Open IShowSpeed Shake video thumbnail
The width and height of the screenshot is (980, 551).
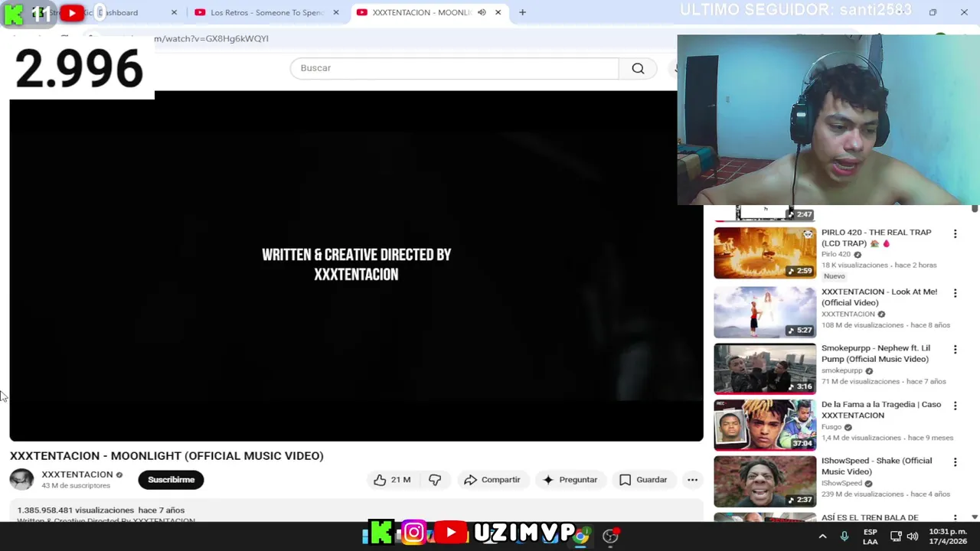(x=765, y=481)
